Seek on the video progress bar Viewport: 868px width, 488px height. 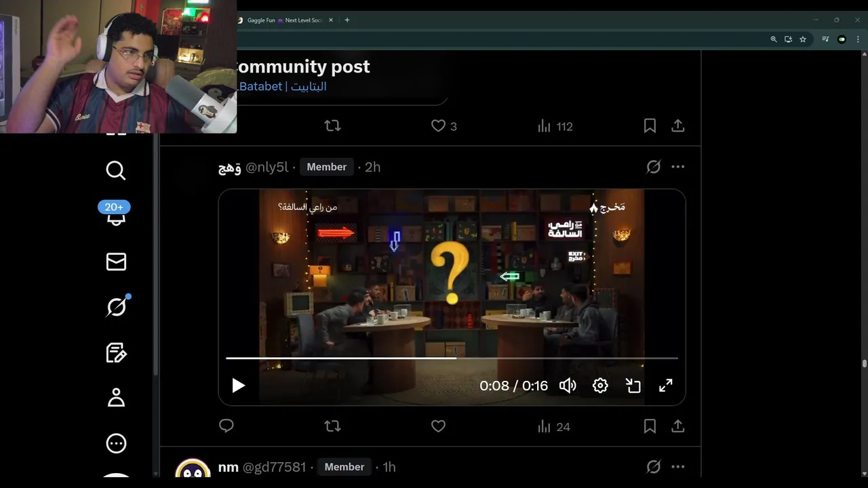coord(452,358)
